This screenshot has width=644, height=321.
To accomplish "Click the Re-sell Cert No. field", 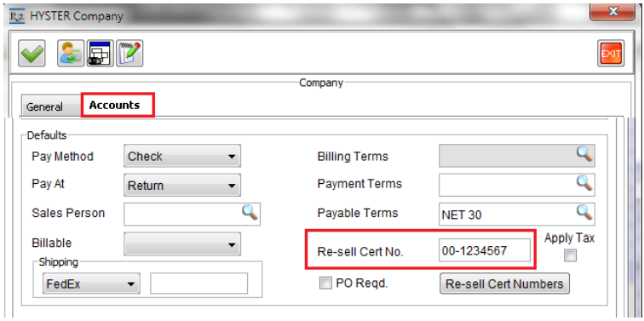I will click(484, 250).
